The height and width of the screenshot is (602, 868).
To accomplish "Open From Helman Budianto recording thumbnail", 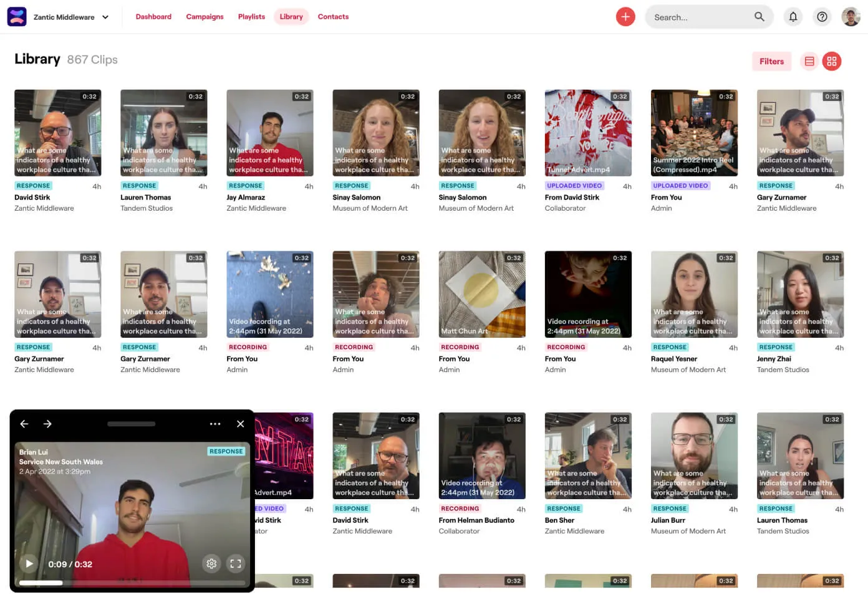I will coord(482,456).
